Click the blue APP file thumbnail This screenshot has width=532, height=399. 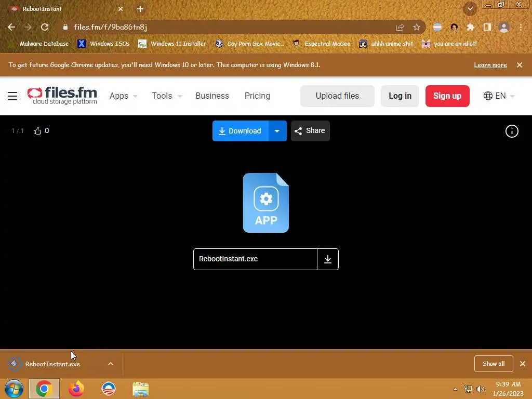(x=265, y=203)
